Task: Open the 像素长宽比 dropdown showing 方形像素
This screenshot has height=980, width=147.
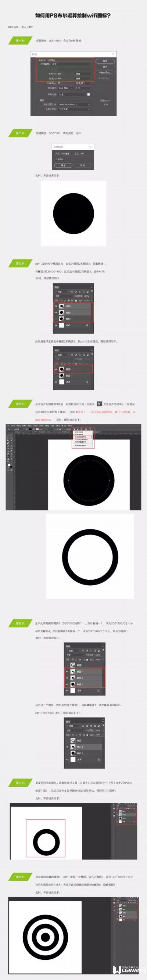Action: click(x=74, y=109)
